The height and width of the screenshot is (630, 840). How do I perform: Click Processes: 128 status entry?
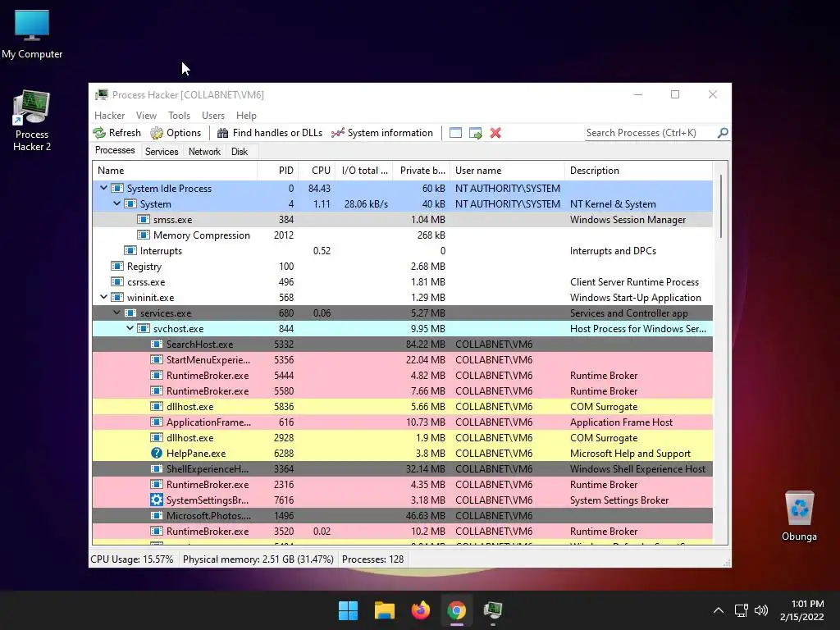[x=373, y=559]
